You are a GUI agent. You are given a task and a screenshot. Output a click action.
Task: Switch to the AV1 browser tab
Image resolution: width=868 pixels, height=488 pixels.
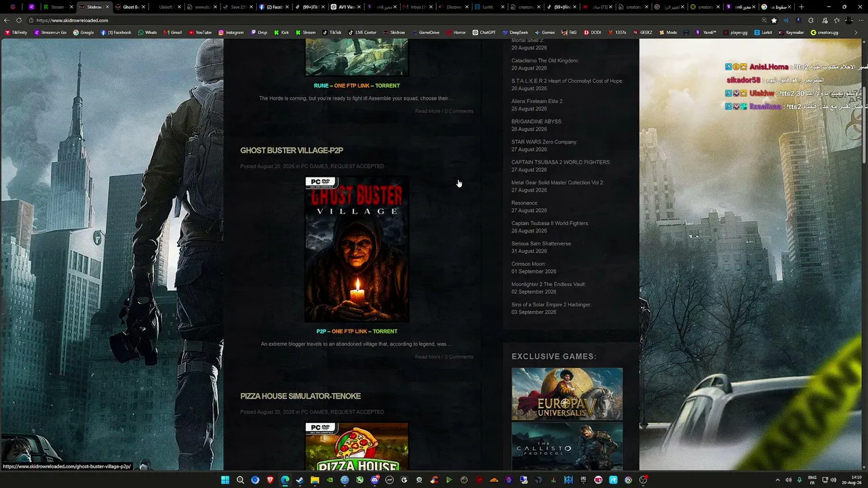[346, 7]
